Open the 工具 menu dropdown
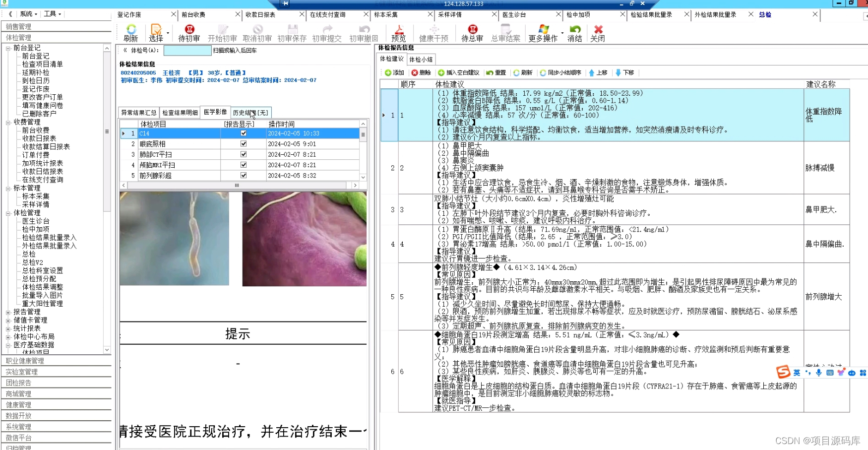868x450 pixels. pyautogui.click(x=52, y=14)
